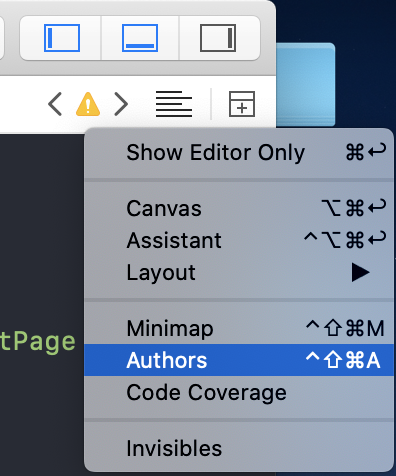
Task: Choose Canvas from the menu
Action: 239,209
